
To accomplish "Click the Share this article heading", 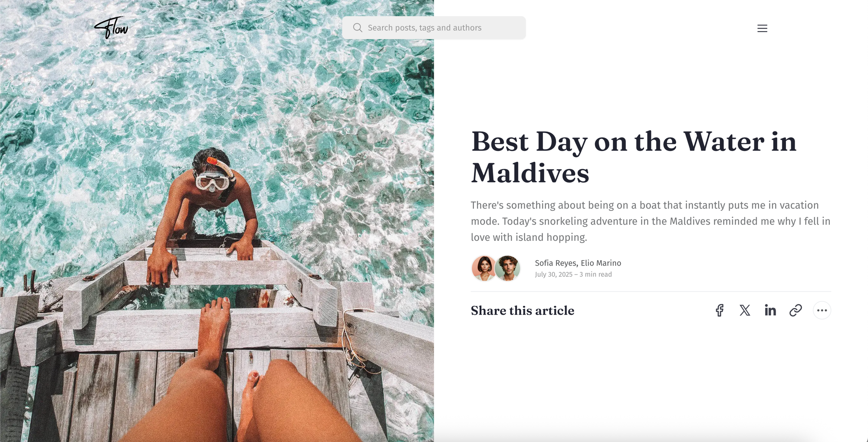I will click(523, 311).
